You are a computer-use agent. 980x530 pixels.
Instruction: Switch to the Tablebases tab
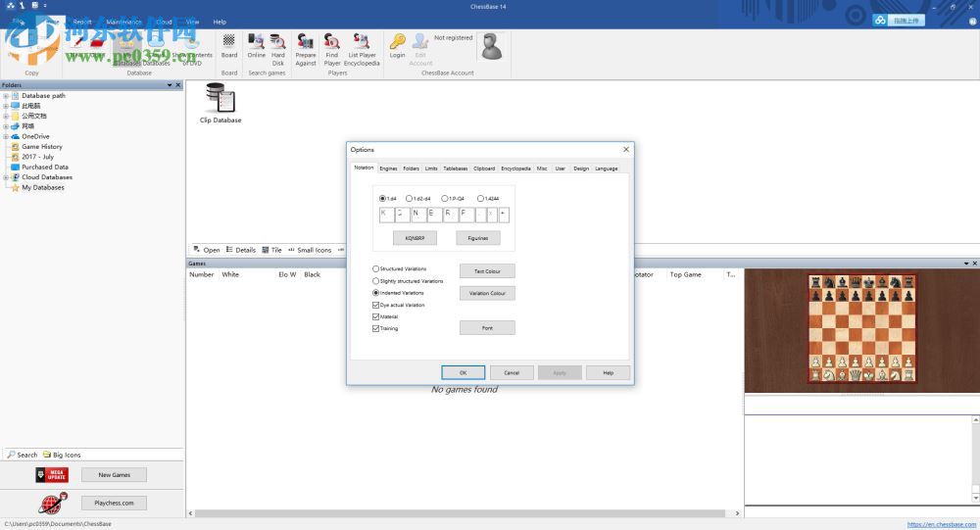point(455,169)
